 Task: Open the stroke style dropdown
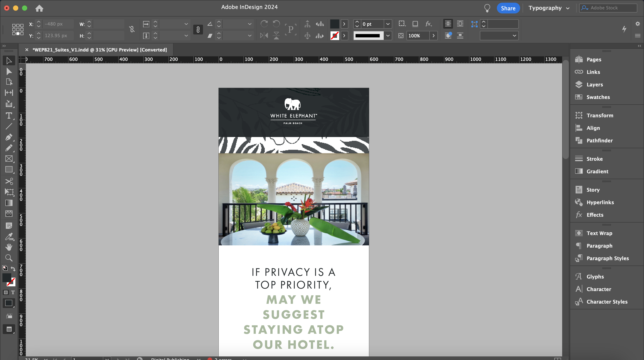pos(388,36)
